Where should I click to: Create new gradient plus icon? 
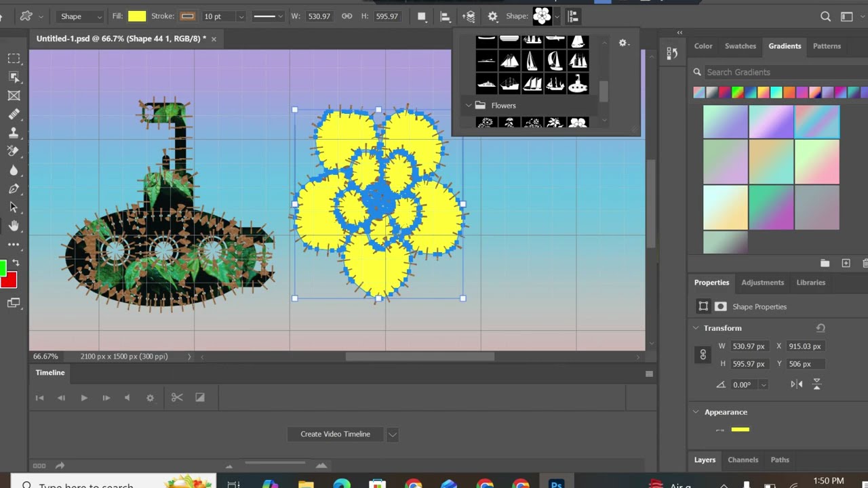846,263
